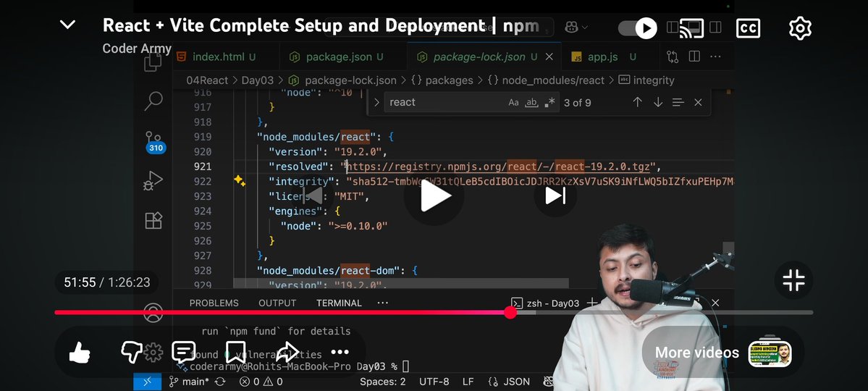Close the package-lock.json tab
This screenshot has height=391, width=868.
tap(549, 57)
